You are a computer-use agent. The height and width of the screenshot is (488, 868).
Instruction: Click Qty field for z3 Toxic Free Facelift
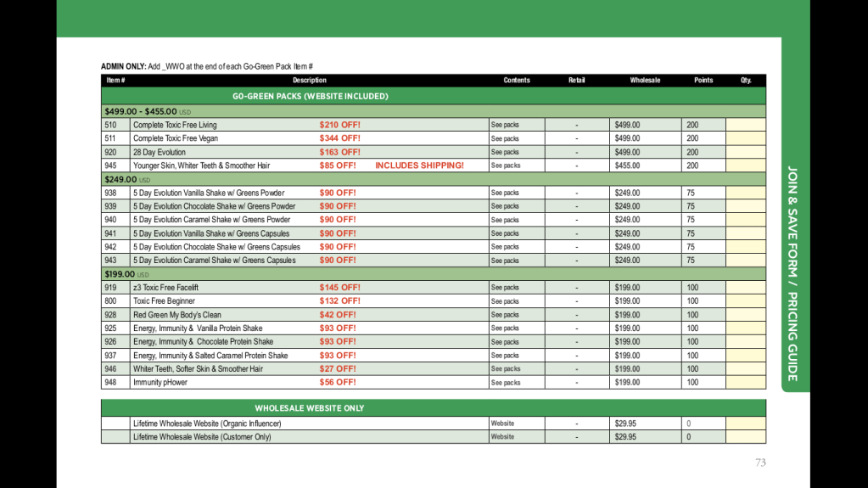pos(745,288)
